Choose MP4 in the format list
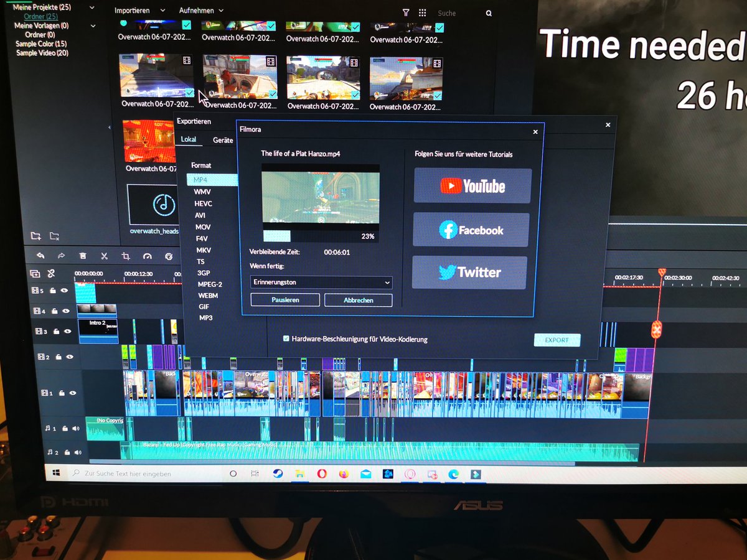This screenshot has height=560, width=747. 212,180
